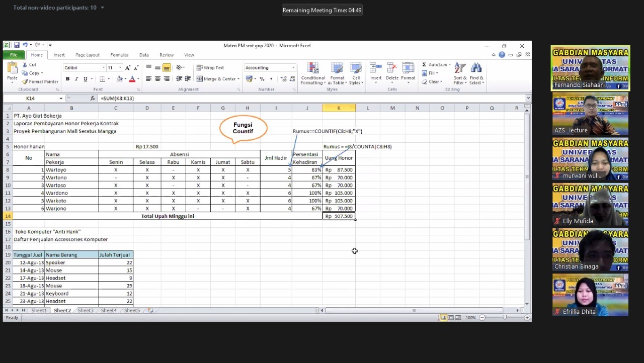Apply top vertical alignment
This screenshot has width=644, height=363.
point(149,67)
